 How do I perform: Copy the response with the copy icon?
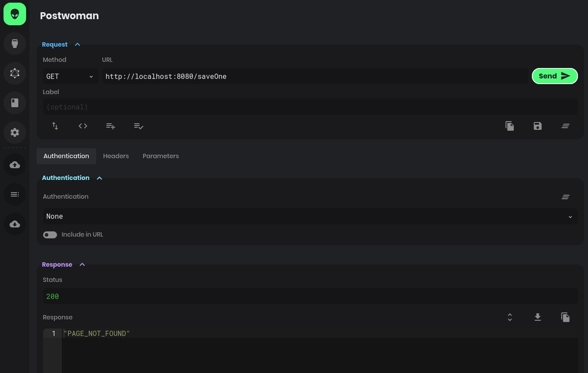click(565, 317)
